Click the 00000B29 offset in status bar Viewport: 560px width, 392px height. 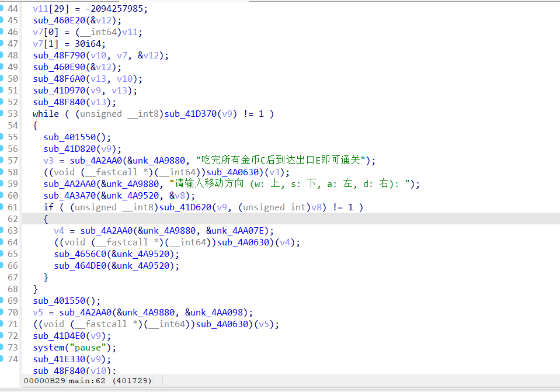tap(44, 380)
